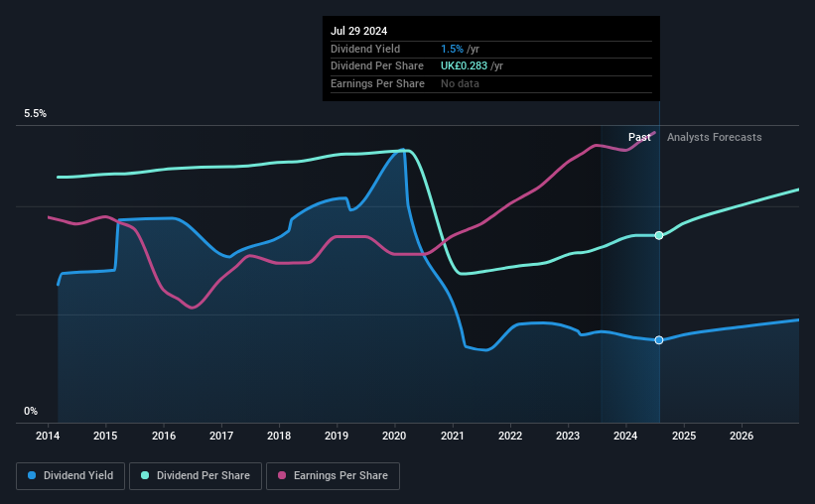This screenshot has width=815, height=504.
Task: Toggle the Dividend Yield legend button
Action: [x=70, y=476]
